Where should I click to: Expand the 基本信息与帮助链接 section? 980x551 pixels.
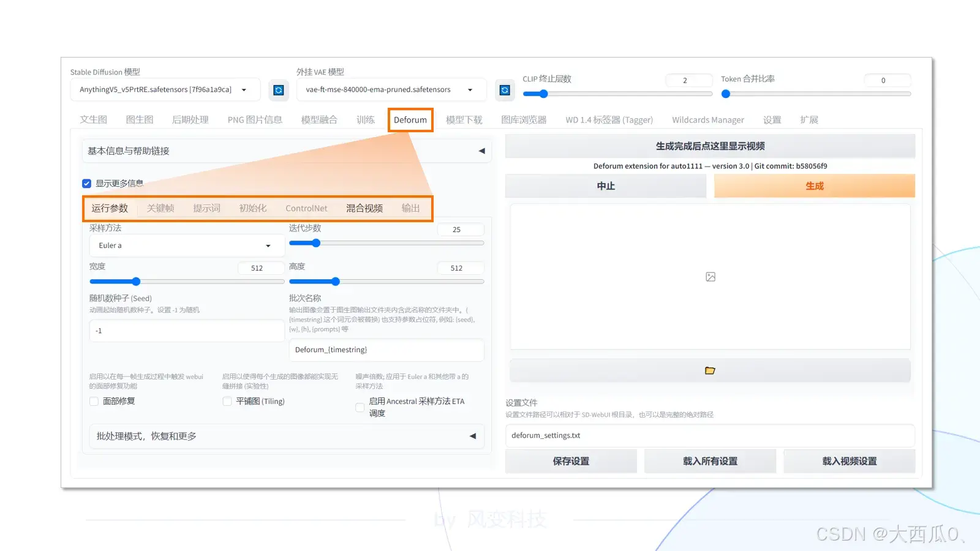coord(287,151)
